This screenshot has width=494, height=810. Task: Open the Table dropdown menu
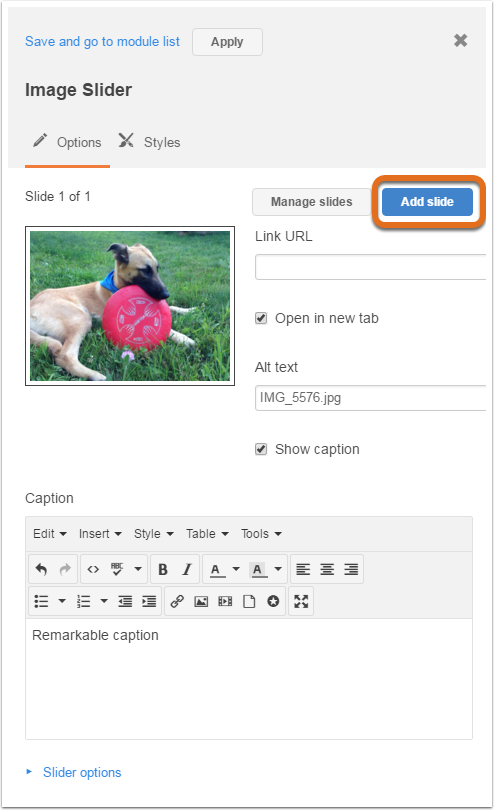pyautogui.click(x=207, y=534)
